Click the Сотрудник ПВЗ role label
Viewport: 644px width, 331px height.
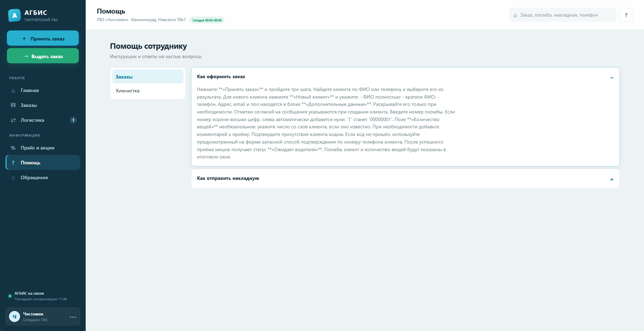[35, 320]
